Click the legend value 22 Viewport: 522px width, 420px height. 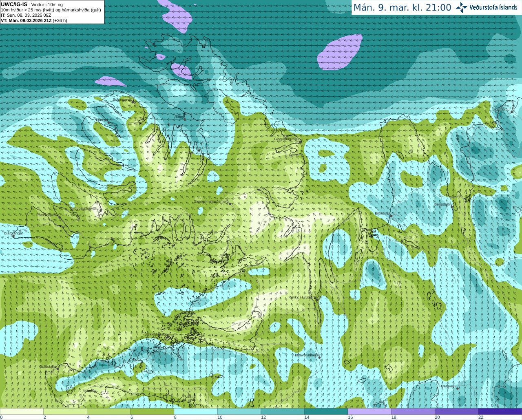tap(481, 417)
